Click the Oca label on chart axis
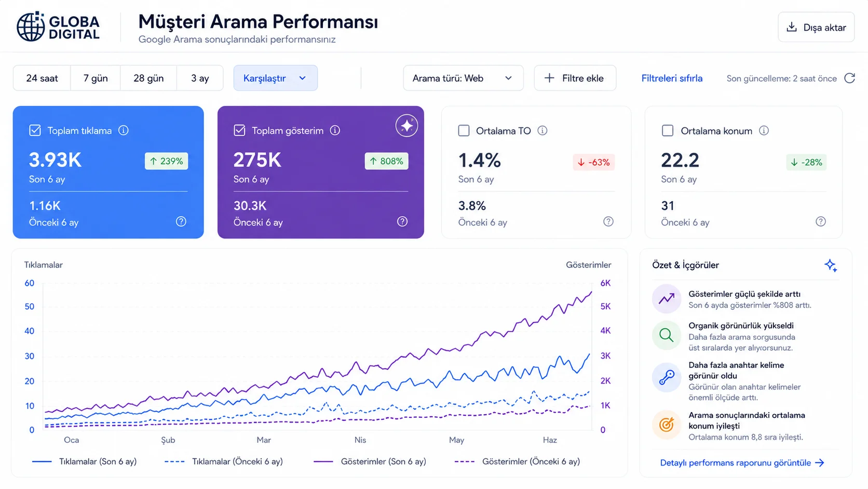 [72, 440]
